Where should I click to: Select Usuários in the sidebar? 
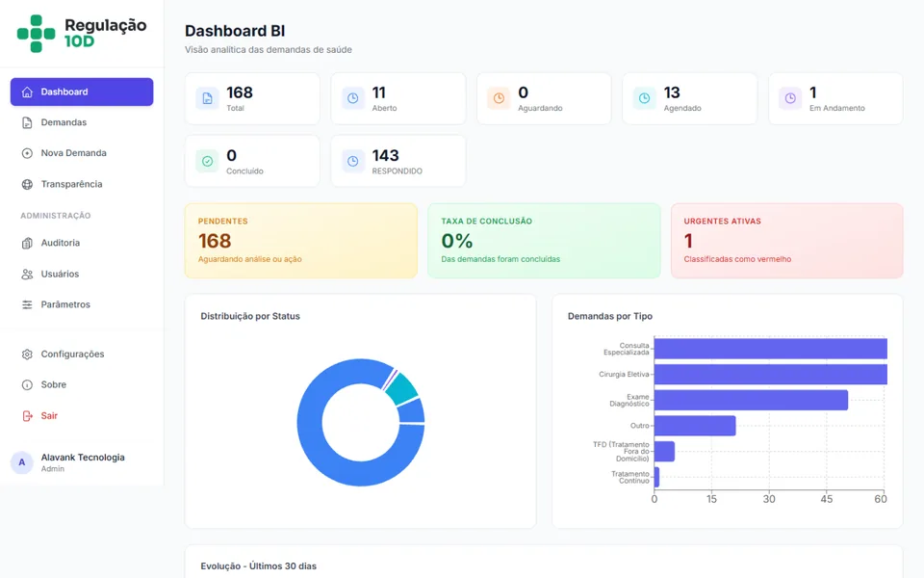[x=82, y=275]
